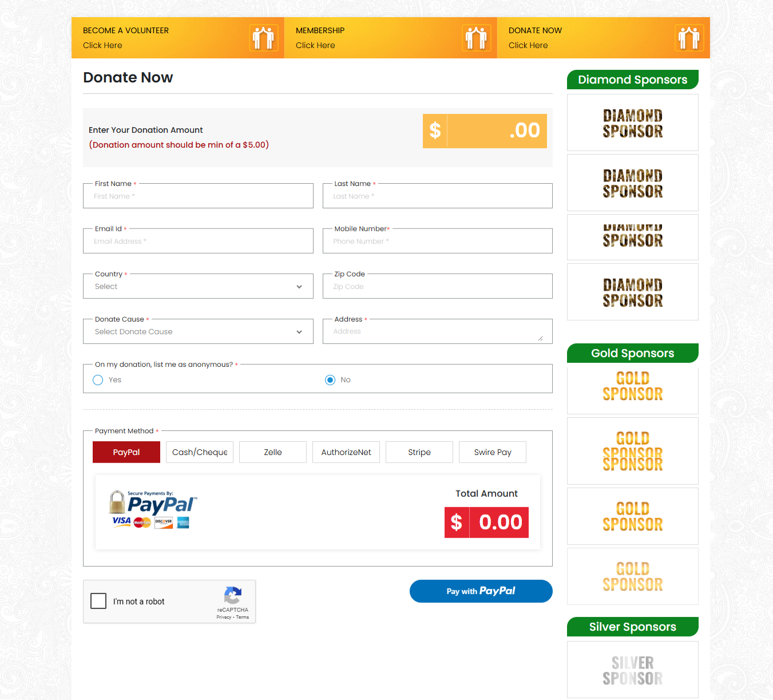Check the I'm not a robot box

click(98, 601)
